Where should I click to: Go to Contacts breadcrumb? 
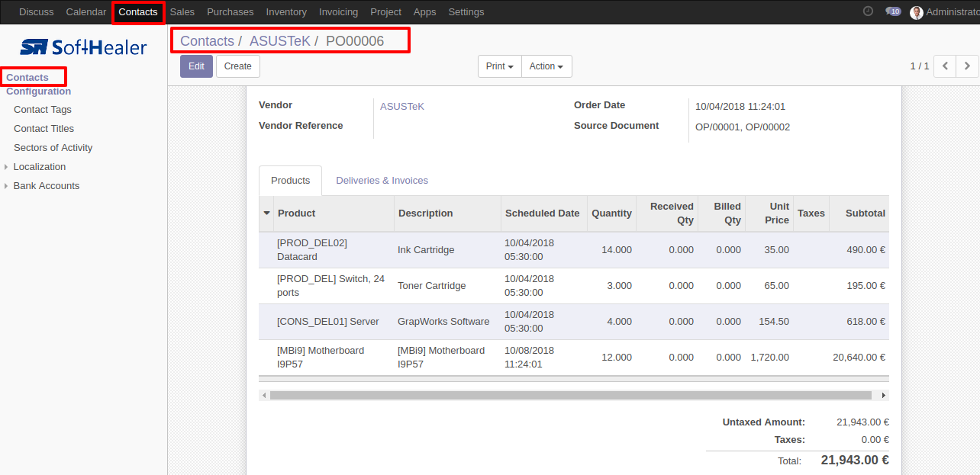207,41
